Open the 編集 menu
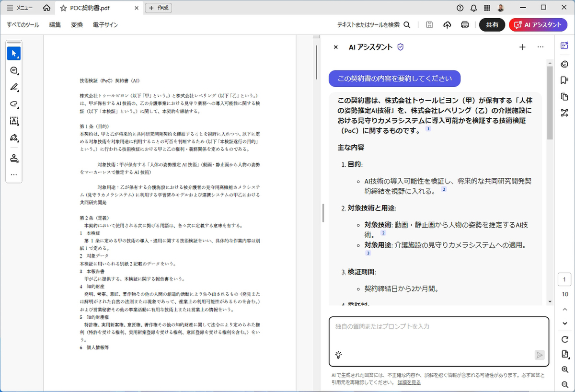Screen dimensions: 575x392 (55, 25)
